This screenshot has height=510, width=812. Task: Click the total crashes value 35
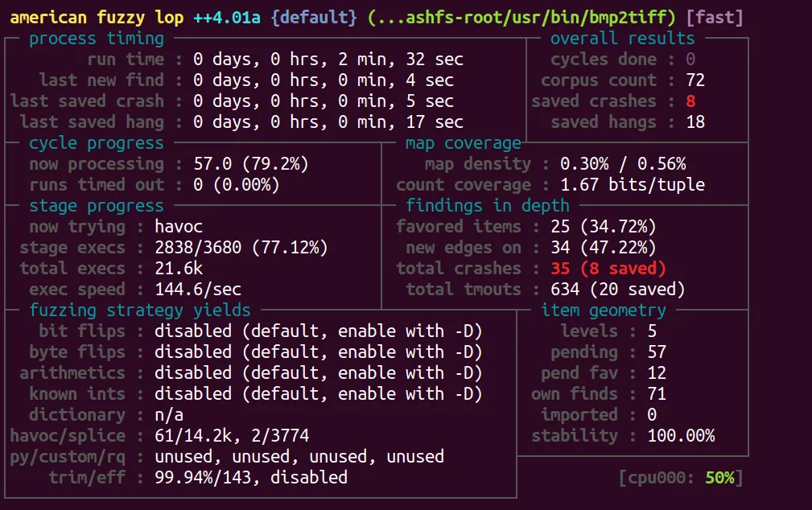point(560,269)
